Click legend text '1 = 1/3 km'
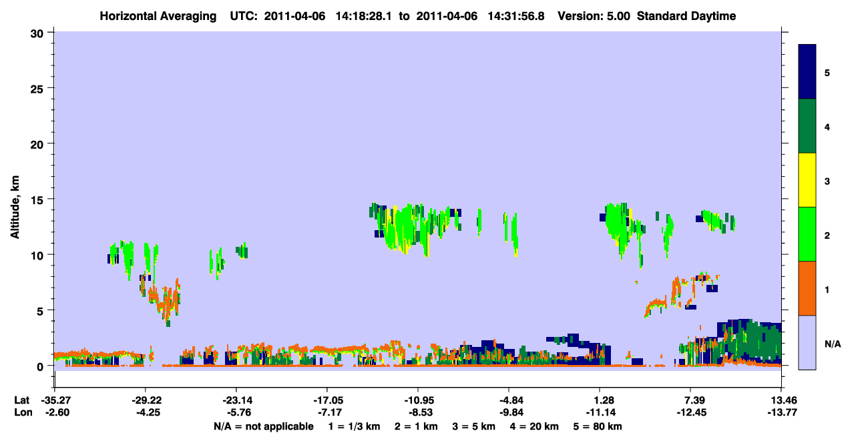Image resolution: width=868 pixels, height=445 pixels. click(355, 426)
